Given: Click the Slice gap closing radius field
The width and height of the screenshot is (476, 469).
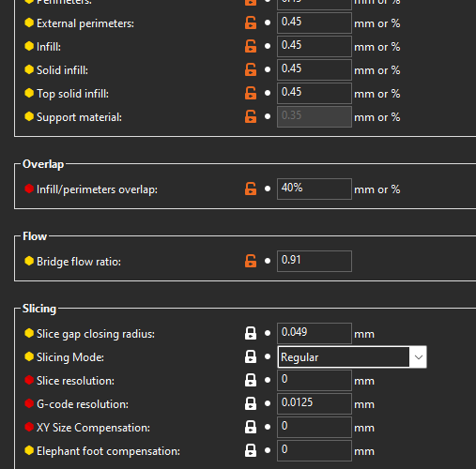Looking at the screenshot, I should pos(315,334).
